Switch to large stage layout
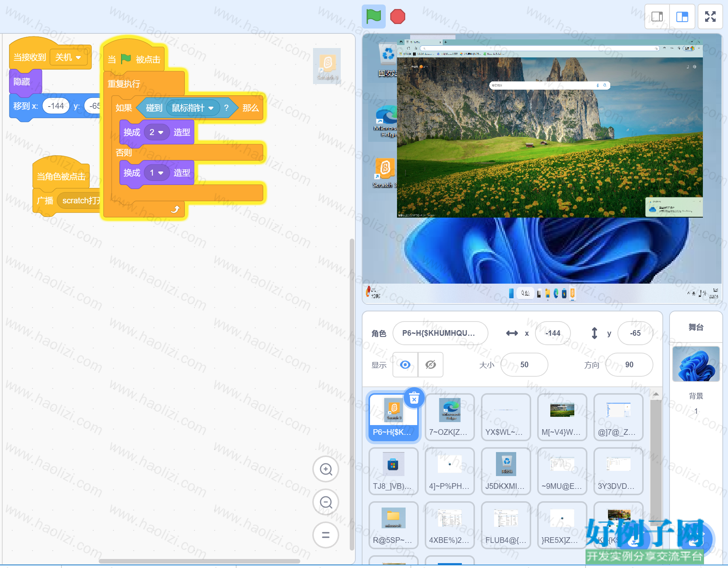The image size is (728, 568). click(x=682, y=17)
